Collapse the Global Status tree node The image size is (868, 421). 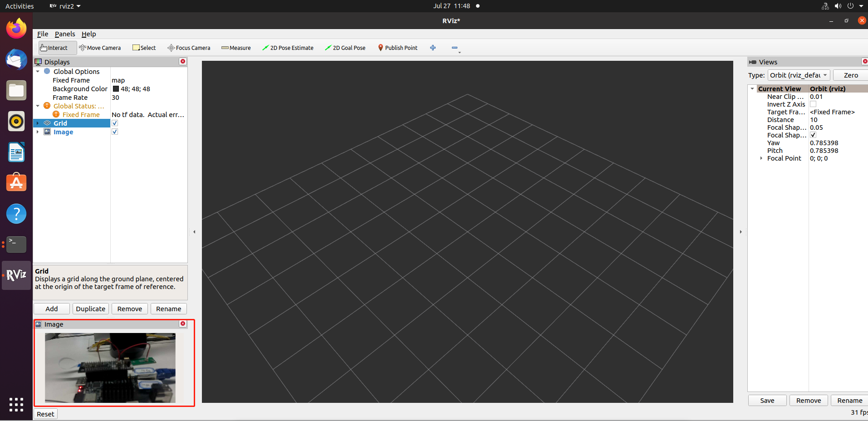(x=38, y=106)
